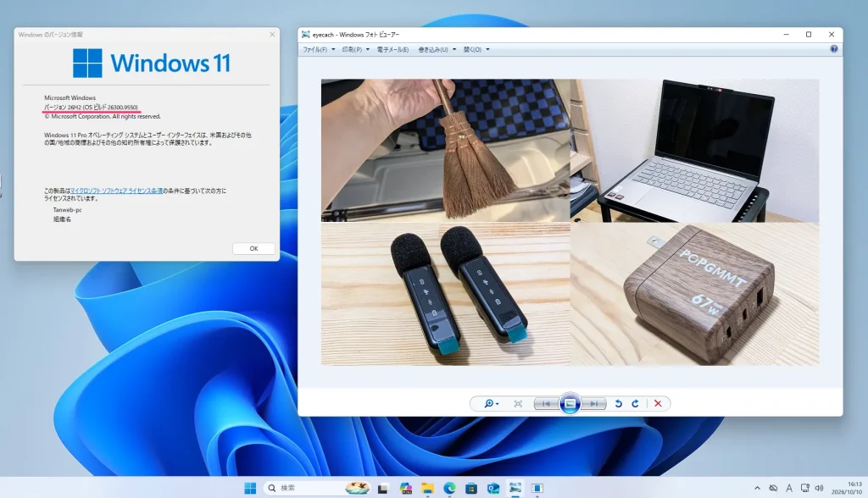The height and width of the screenshot is (498, 868).
Task: Expand the ファイル(F) menu
Action: point(319,50)
